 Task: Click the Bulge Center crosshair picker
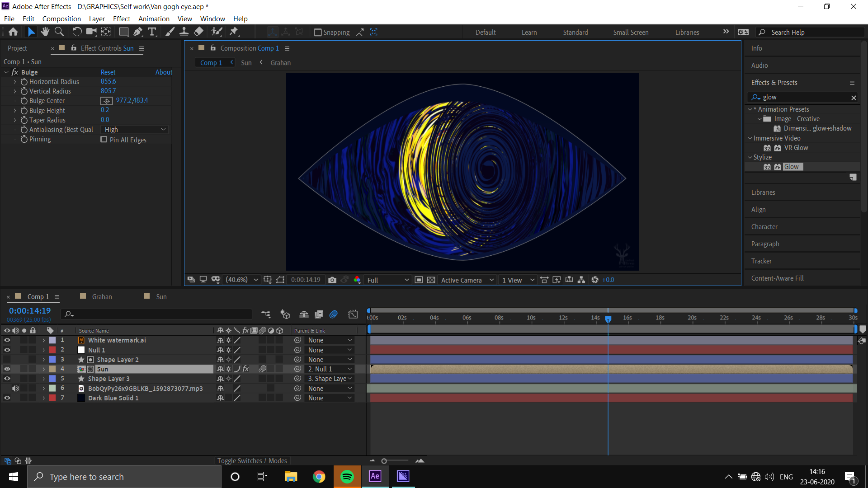click(x=107, y=101)
